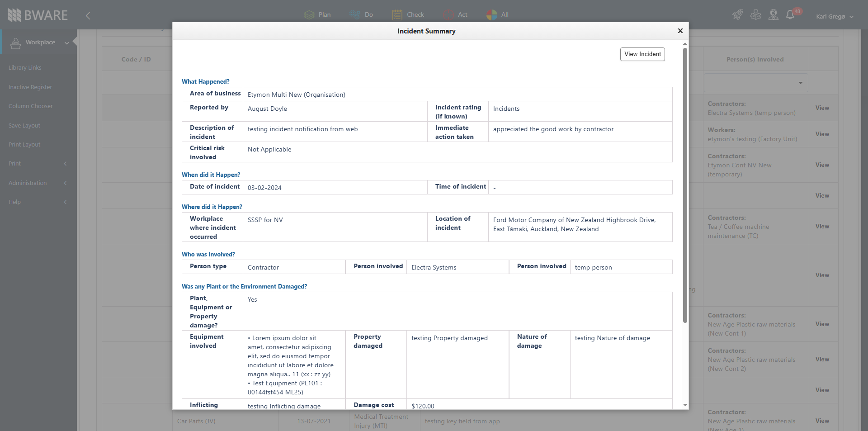Click 'testing key field from app' cell
This screenshot has height=431, width=868.
[462, 421]
